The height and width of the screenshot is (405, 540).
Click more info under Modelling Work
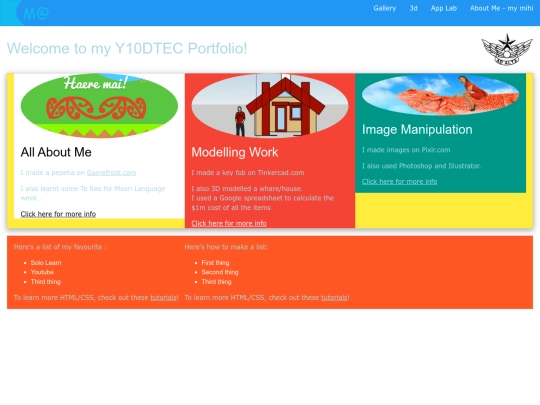pos(229,223)
